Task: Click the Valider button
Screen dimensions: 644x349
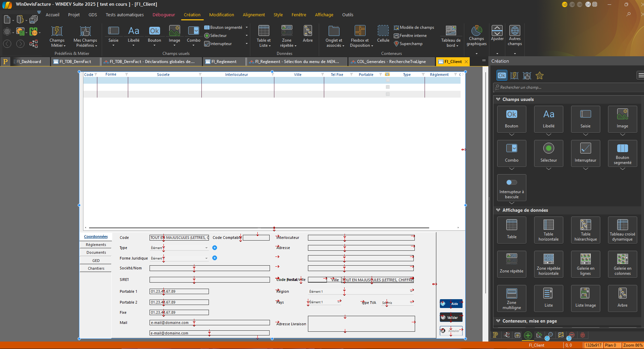Action: (x=451, y=317)
